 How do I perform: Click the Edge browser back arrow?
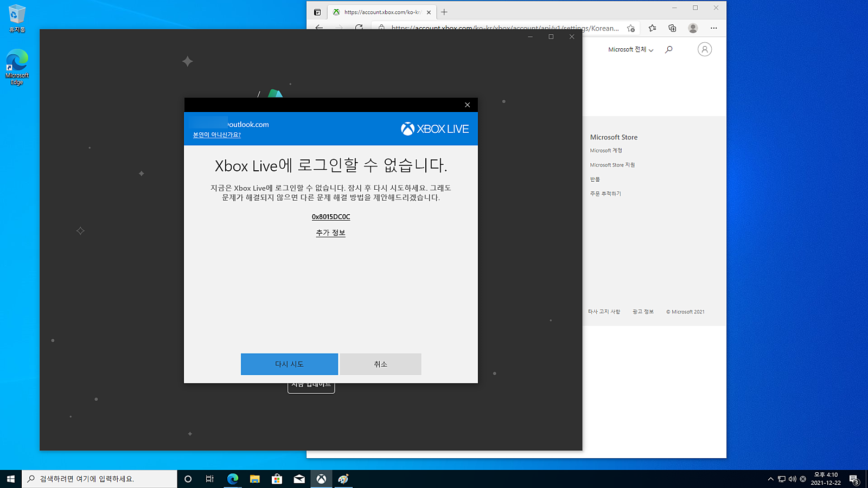pyautogui.click(x=319, y=28)
